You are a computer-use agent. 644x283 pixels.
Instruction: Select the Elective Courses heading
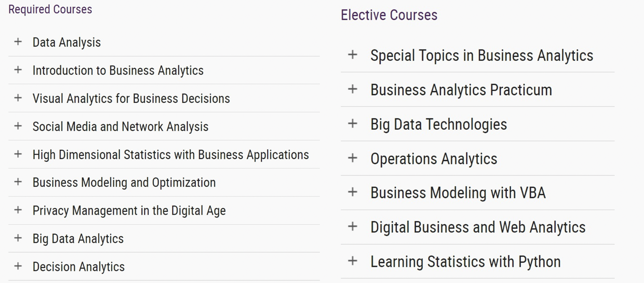point(389,15)
